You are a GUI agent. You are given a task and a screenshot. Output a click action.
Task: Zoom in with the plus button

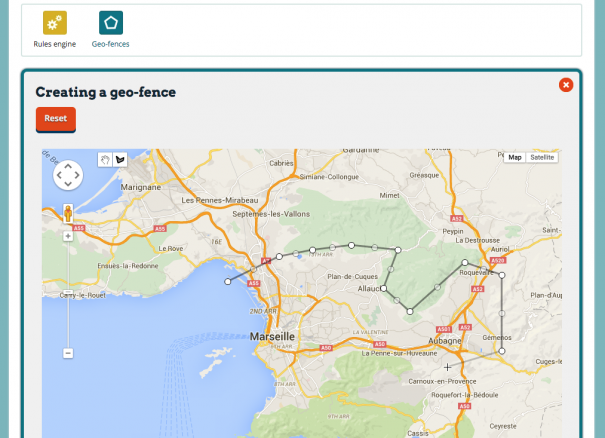pyautogui.click(x=68, y=237)
